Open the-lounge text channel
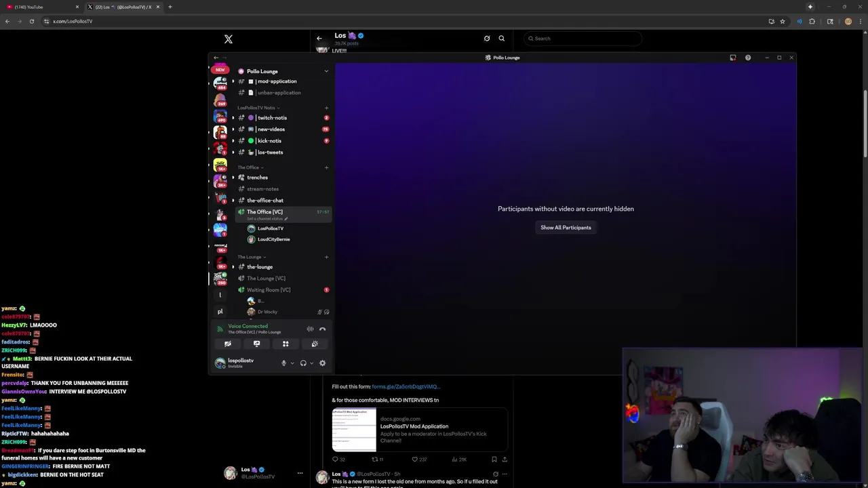Viewport: 868px width, 488px height. pos(282,267)
